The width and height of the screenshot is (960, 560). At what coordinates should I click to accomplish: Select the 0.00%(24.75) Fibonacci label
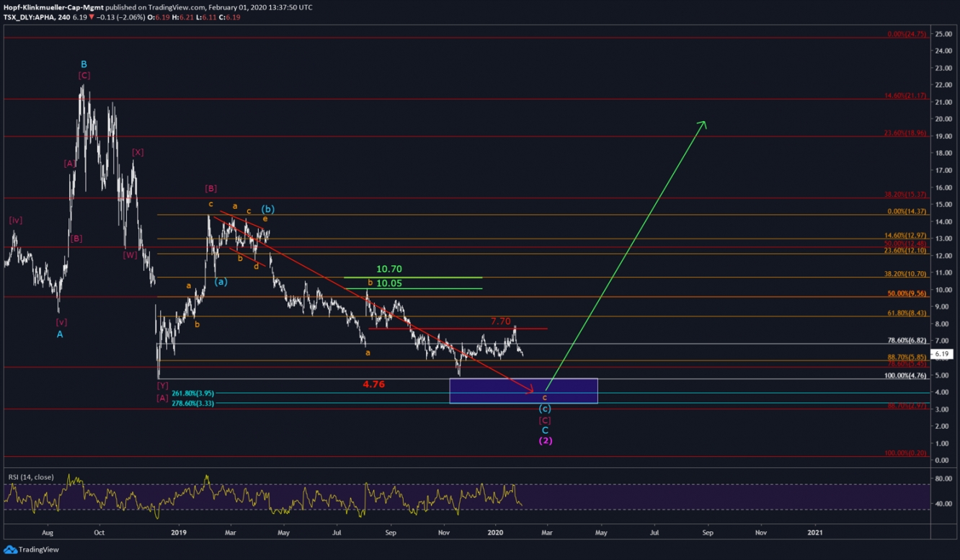tap(907, 34)
